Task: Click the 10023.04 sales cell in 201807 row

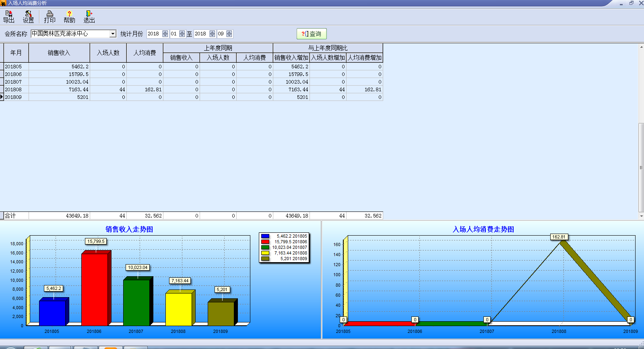Action: (59, 82)
